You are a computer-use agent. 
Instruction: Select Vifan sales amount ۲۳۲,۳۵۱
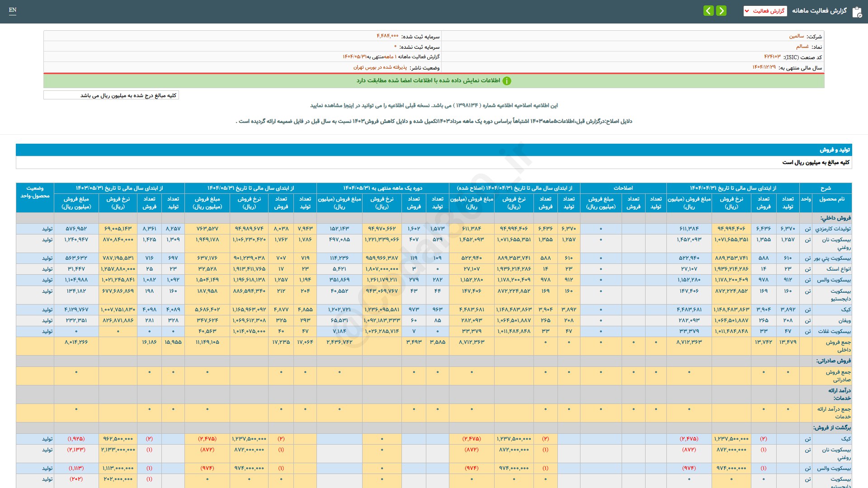coord(76,321)
